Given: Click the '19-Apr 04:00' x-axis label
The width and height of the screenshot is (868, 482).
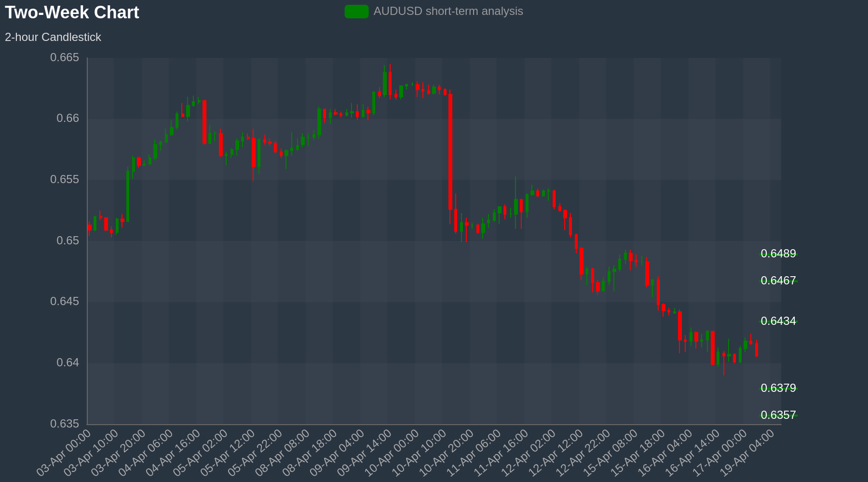Looking at the screenshot, I should (x=748, y=453).
